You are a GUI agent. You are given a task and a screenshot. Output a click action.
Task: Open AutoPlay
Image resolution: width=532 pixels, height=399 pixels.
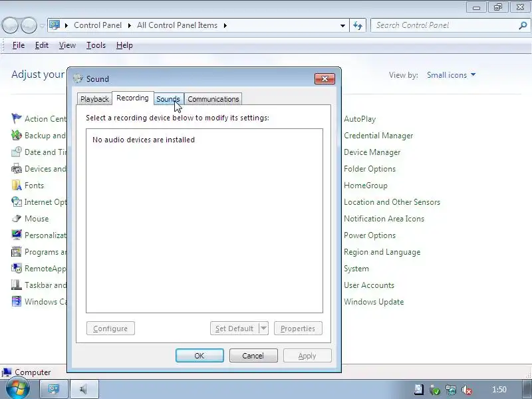point(360,119)
